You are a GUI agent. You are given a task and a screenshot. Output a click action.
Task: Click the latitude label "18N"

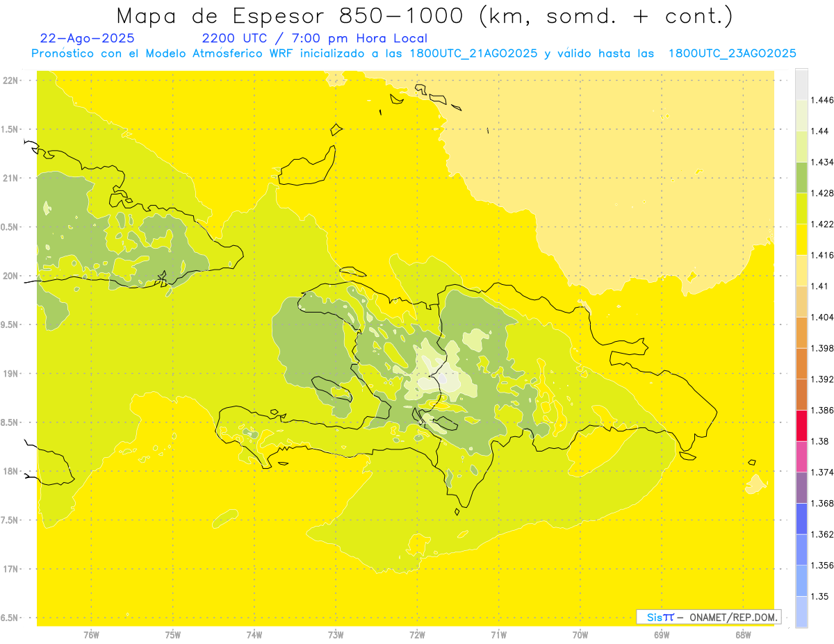(10, 471)
